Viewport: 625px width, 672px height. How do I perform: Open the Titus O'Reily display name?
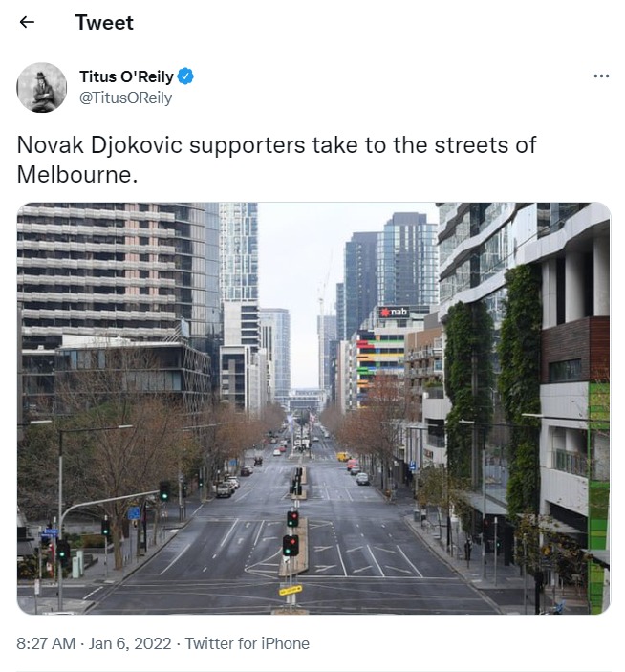[126, 76]
